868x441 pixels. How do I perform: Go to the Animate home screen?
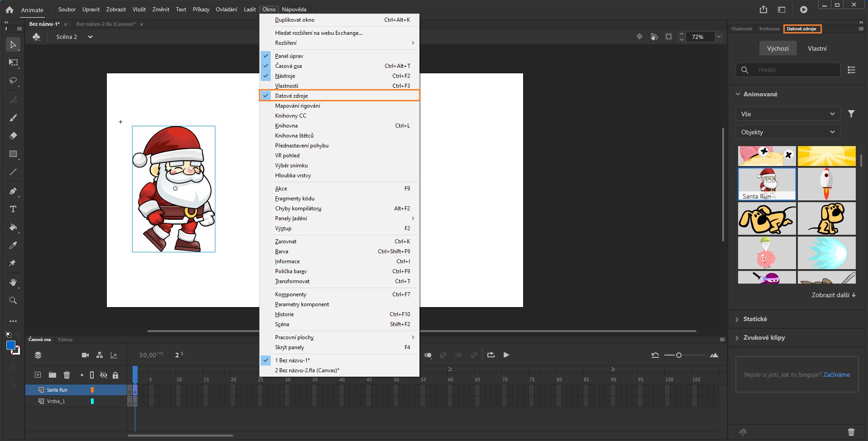10,9
